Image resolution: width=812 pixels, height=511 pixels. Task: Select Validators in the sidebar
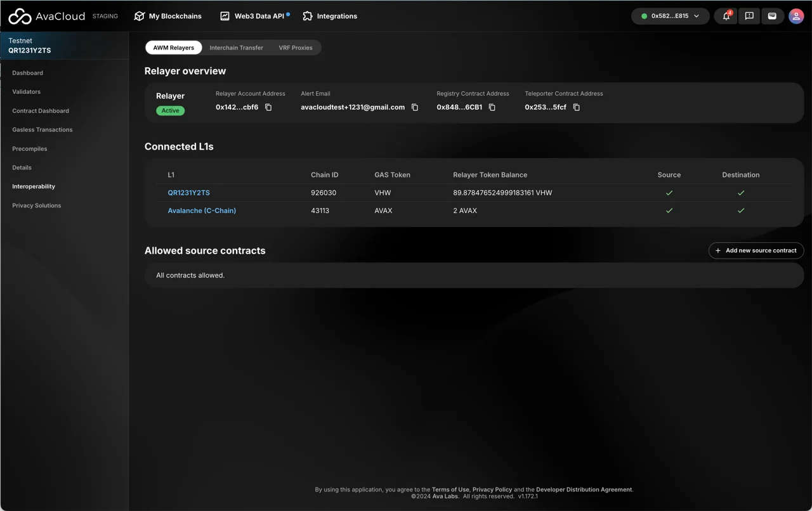click(27, 92)
